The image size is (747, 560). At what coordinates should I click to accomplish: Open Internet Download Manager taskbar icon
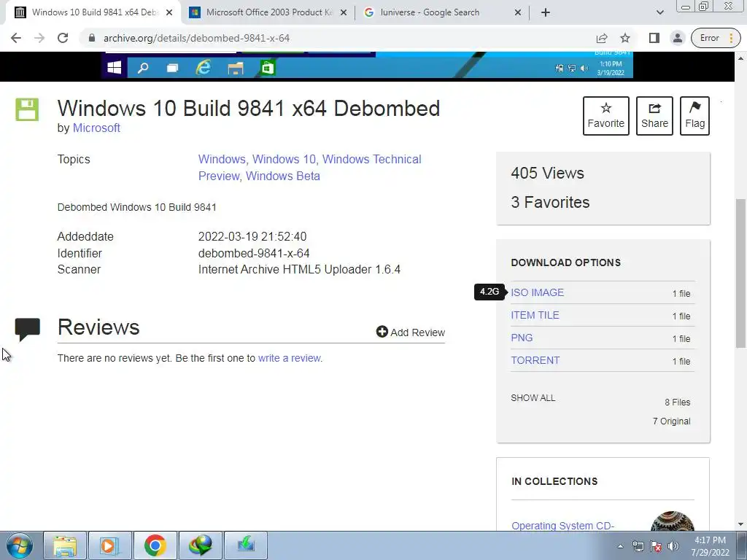[200, 545]
